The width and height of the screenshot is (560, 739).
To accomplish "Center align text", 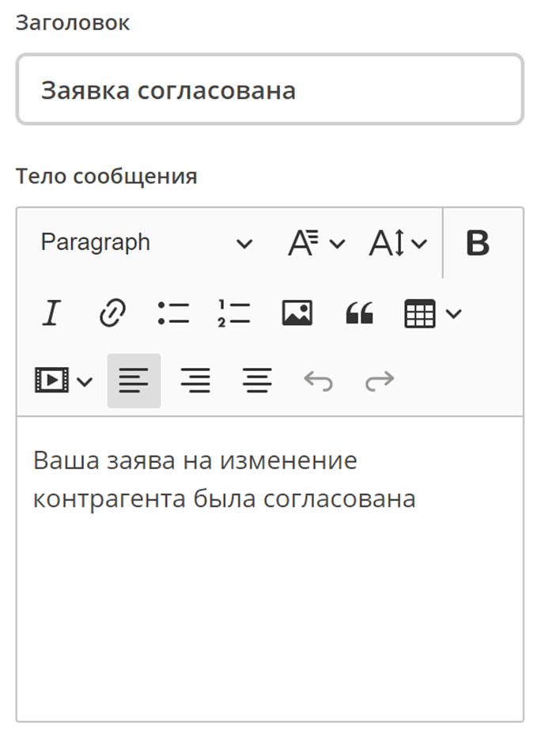I will click(x=257, y=381).
